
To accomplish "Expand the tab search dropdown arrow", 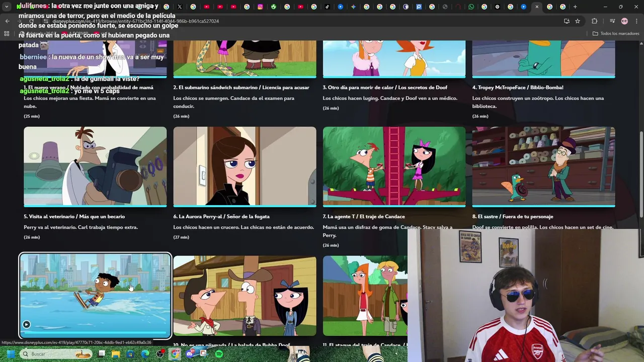I will 7,7.
